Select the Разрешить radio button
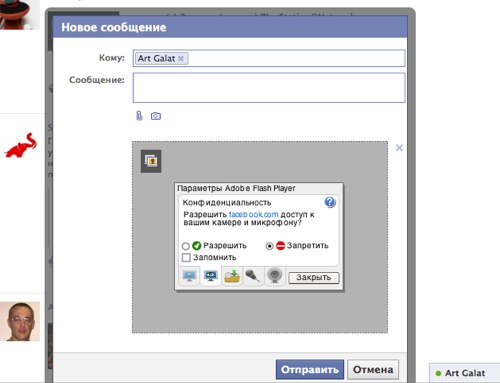 186,246
